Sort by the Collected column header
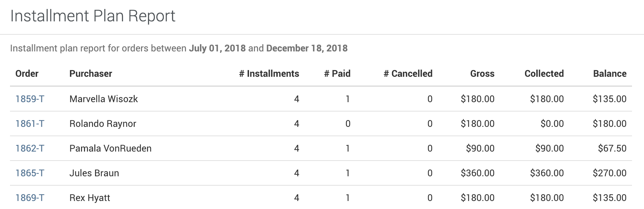644x209 pixels. (544, 73)
